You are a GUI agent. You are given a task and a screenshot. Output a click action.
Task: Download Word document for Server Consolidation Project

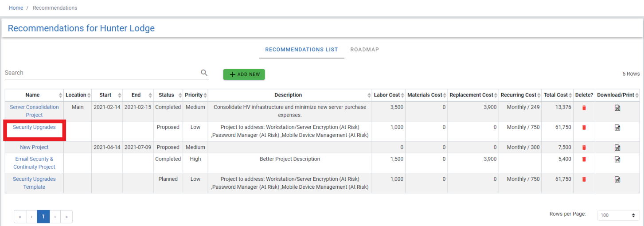[617, 108]
